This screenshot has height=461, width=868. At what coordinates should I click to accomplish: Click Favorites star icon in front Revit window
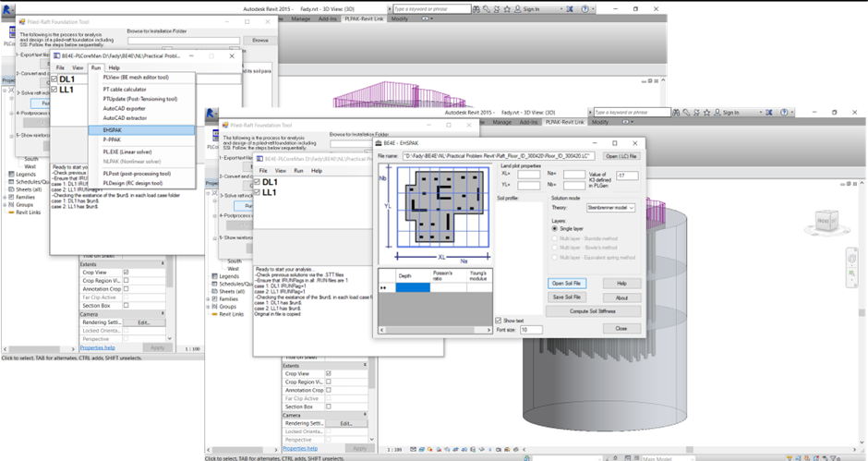707,113
